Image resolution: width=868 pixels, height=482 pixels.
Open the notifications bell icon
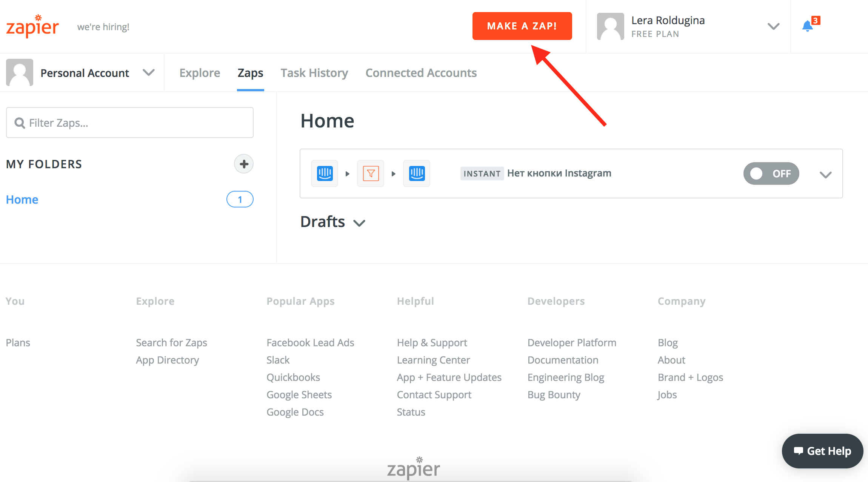pos(808,26)
